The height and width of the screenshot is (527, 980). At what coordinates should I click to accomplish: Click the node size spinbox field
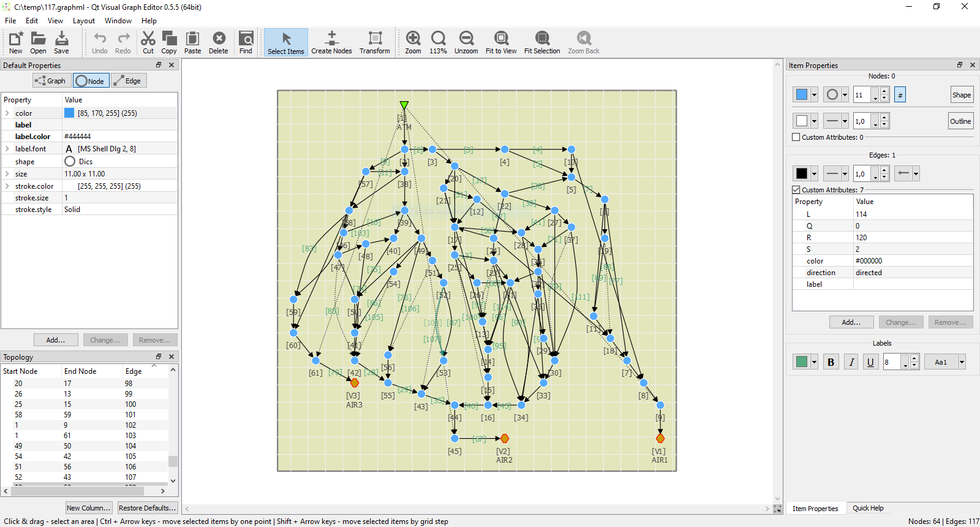click(x=862, y=95)
